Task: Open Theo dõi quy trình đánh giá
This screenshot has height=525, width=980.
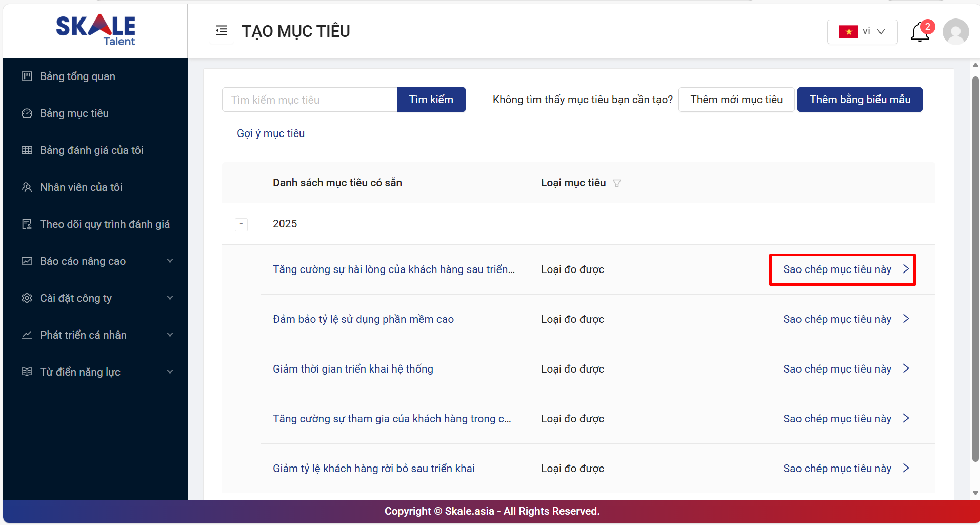Action: click(x=105, y=224)
